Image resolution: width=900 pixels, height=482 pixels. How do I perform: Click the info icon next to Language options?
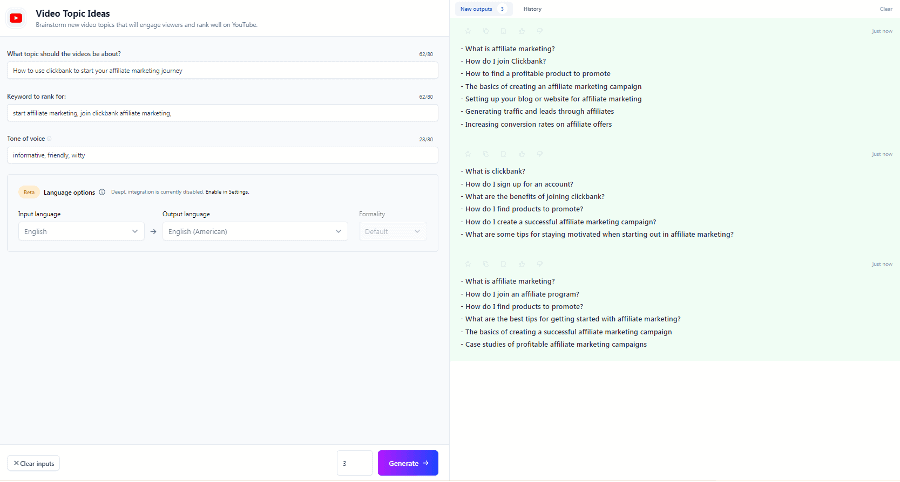(102, 192)
